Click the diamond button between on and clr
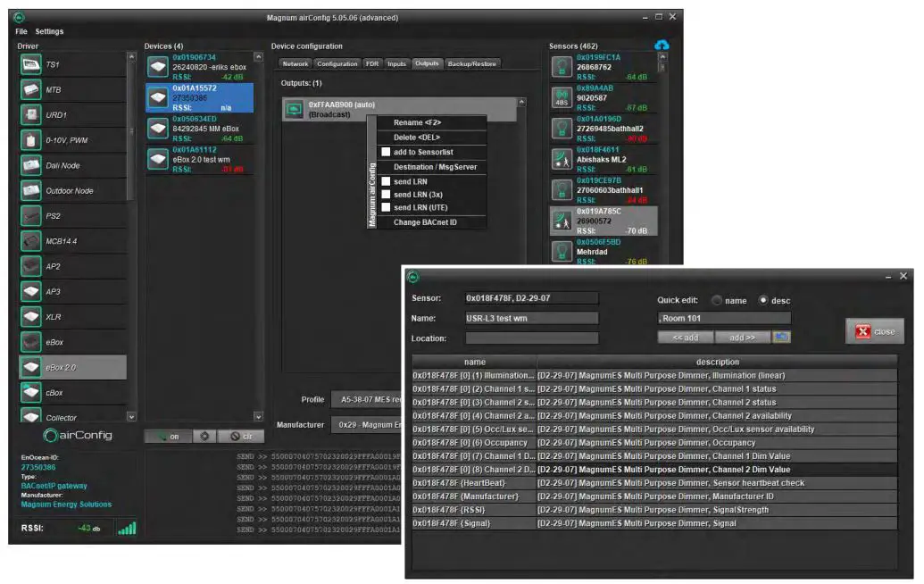924x584 pixels. pos(204,437)
